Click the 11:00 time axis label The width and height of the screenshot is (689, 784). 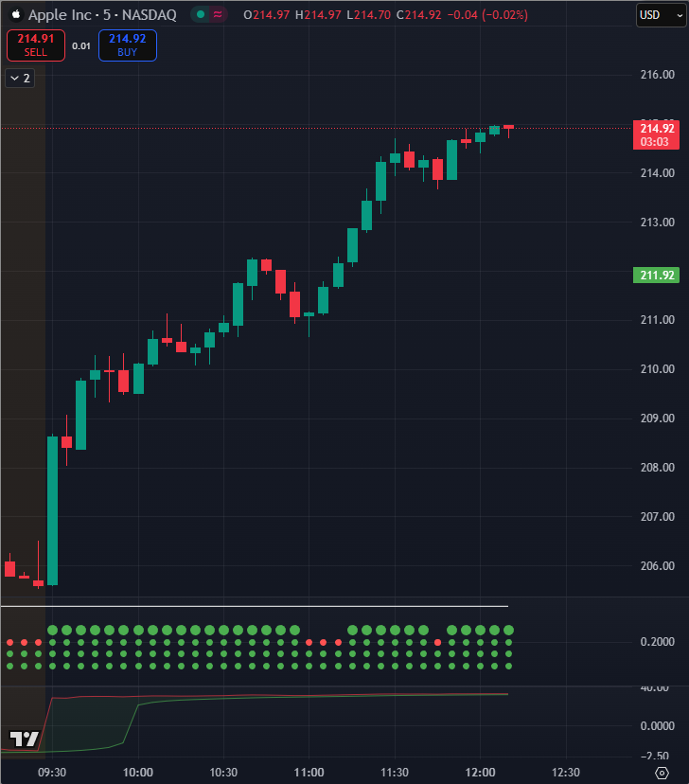(309, 773)
